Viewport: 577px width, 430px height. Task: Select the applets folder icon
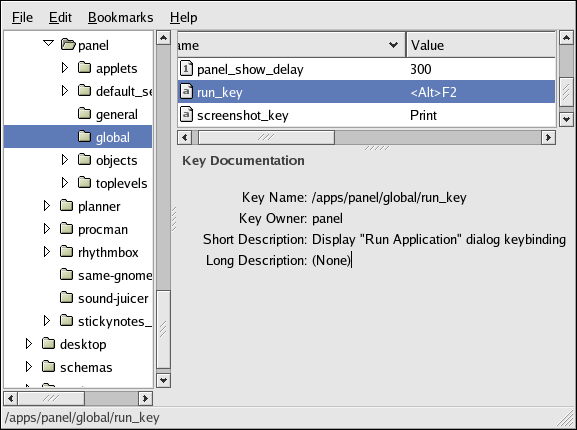point(85,68)
